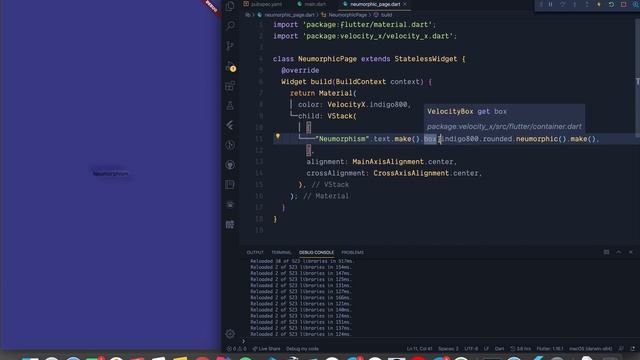Open the PROBLEMS panel tab
The width and height of the screenshot is (640, 360).
352,252
